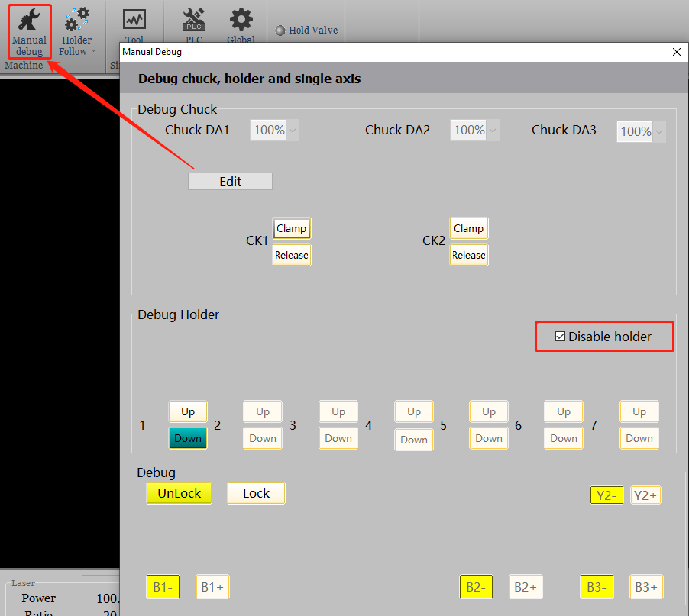The image size is (689, 616).
Task: Jog axis with B2- button
Action: [477, 586]
